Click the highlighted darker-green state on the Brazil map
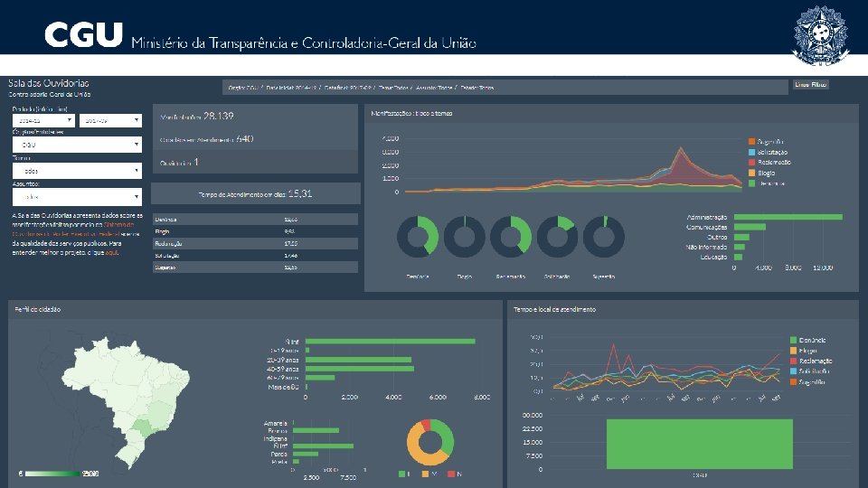Image resolution: width=868 pixels, height=488 pixels. pos(142,427)
